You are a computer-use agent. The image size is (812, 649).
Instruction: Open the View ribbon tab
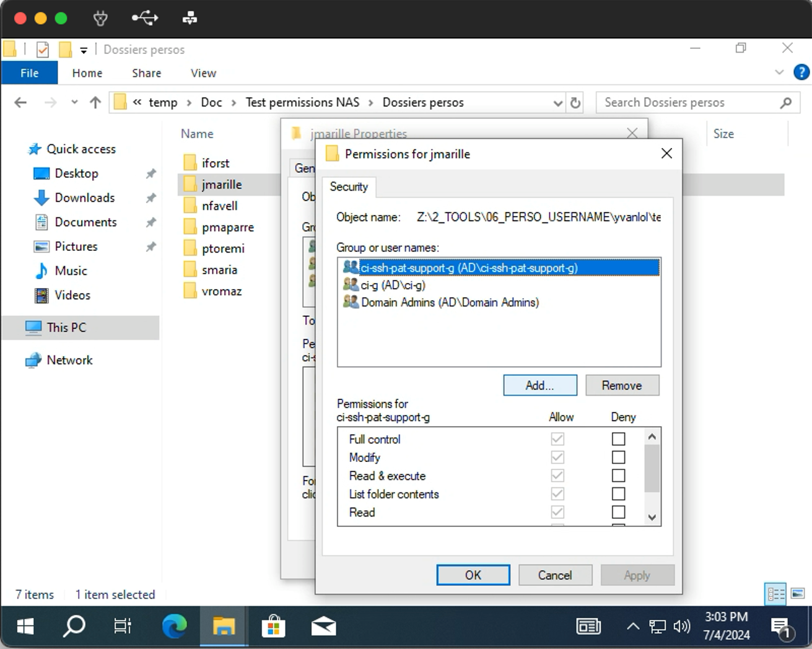tap(203, 73)
